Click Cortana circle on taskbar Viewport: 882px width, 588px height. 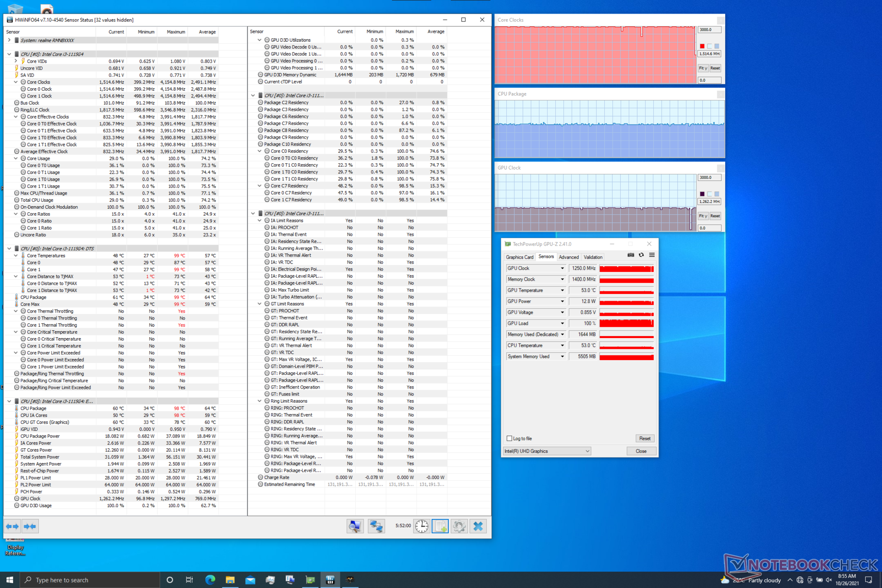point(170,580)
